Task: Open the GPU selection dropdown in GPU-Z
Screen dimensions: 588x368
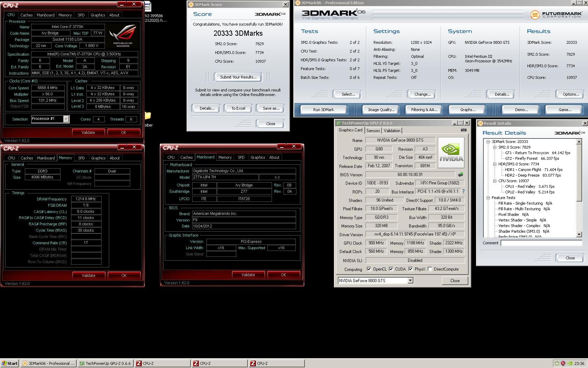Action: [410, 280]
